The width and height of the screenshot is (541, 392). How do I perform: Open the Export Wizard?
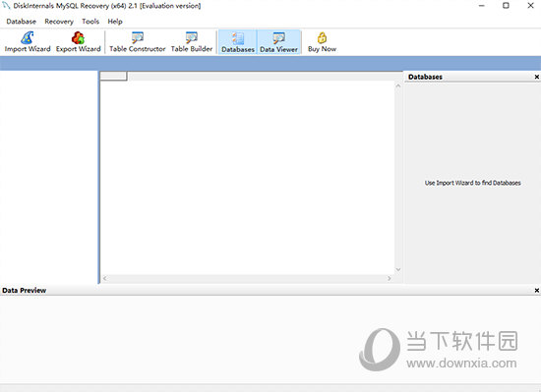79,42
